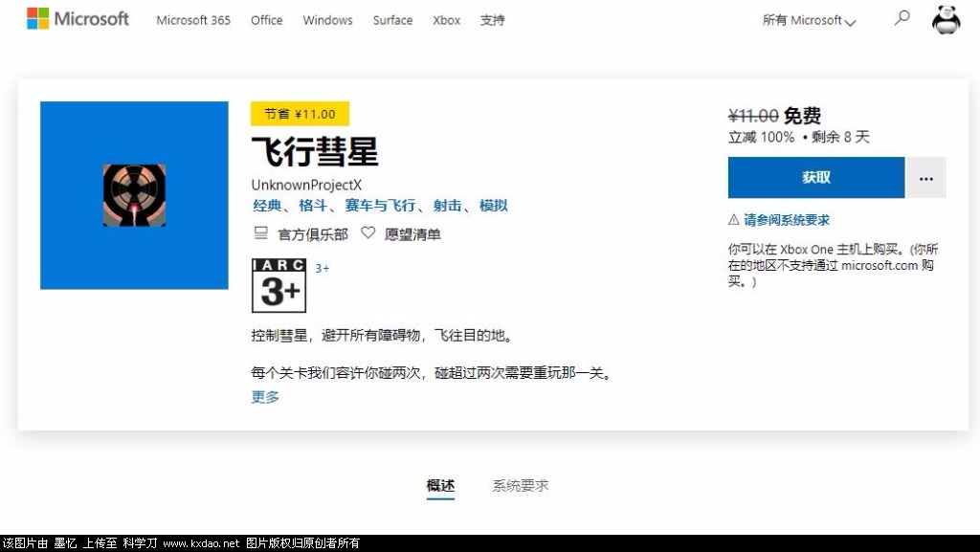The width and height of the screenshot is (980, 552).
Task: Open Microsoft 365 menu item
Action: [x=193, y=20]
